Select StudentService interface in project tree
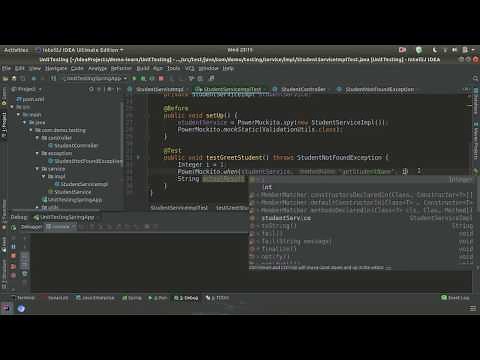The height and width of the screenshot is (360, 480). pos(70,192)
